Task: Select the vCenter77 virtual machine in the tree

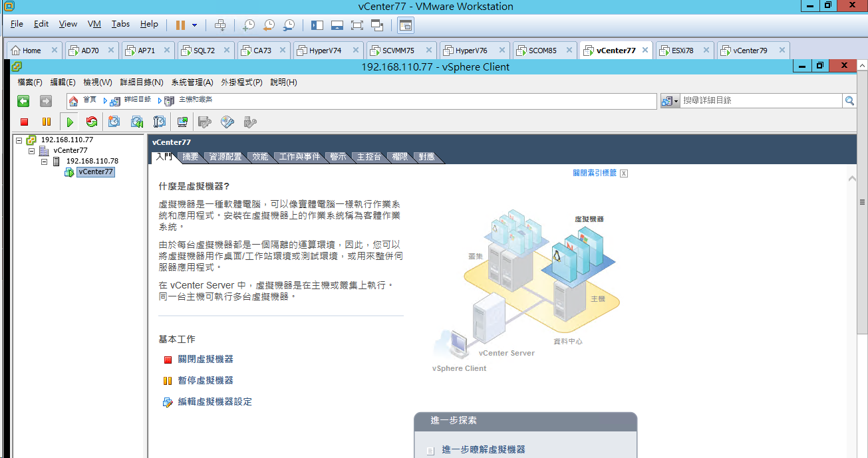Action: click(96, 172)
